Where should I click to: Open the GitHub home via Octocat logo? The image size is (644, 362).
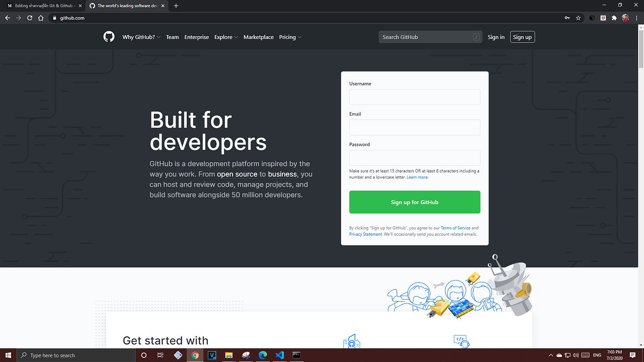109,37
